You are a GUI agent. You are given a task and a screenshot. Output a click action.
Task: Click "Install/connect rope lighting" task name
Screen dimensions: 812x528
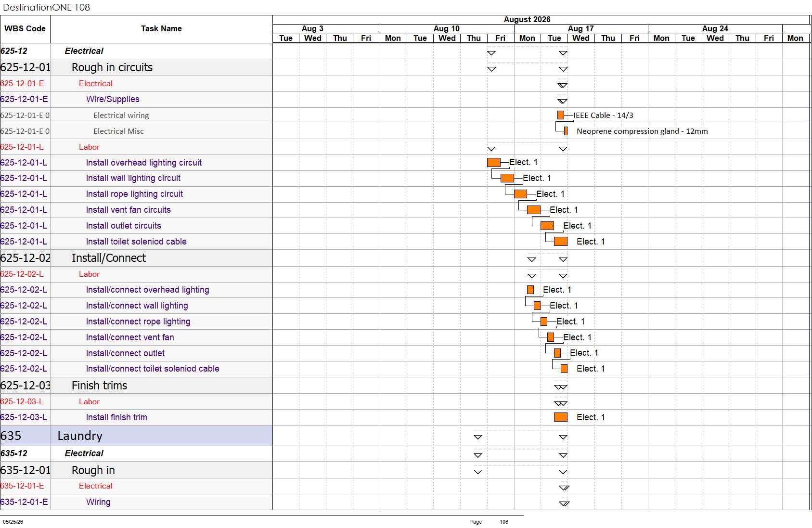(x=138, y=322)
